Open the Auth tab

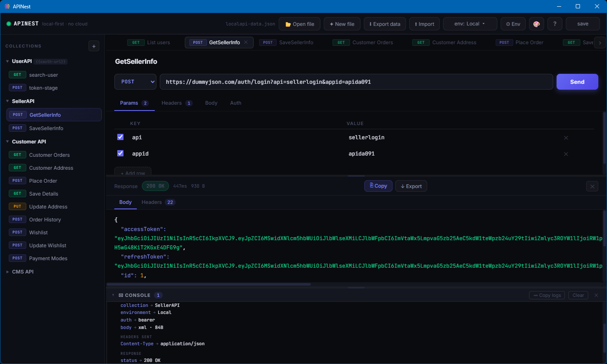[236, 103]
